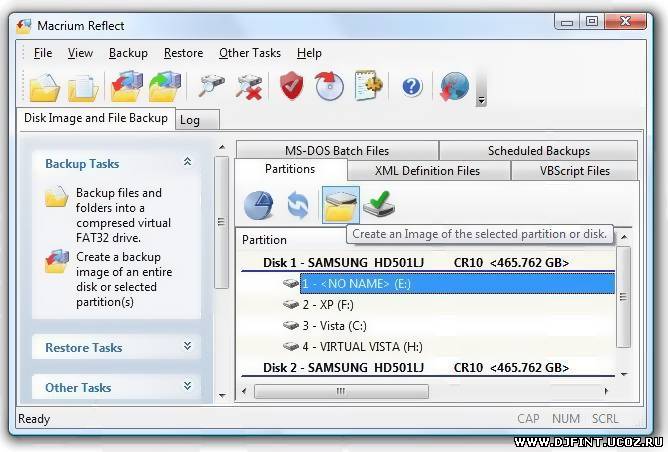Screen dimensions: 668x452
Task: Click the icon beside Create a backup image
Action: (57, 262)
